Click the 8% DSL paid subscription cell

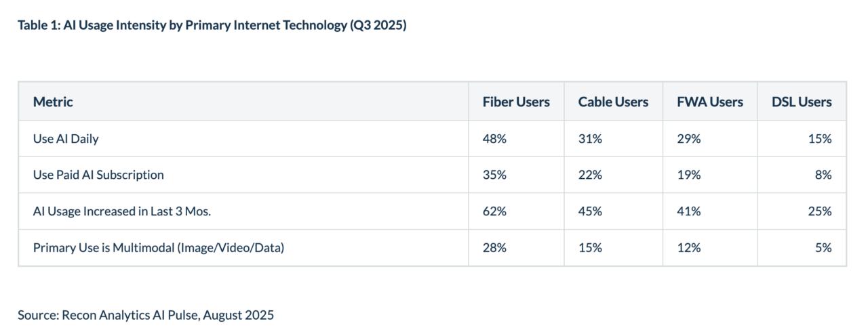pos(823,175)
